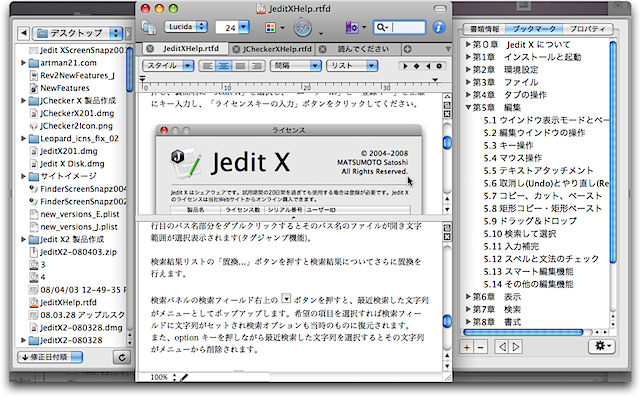Click the gear action menu in bookmark panel
Viewport: 640px width, 397px height.
point(602,346)
